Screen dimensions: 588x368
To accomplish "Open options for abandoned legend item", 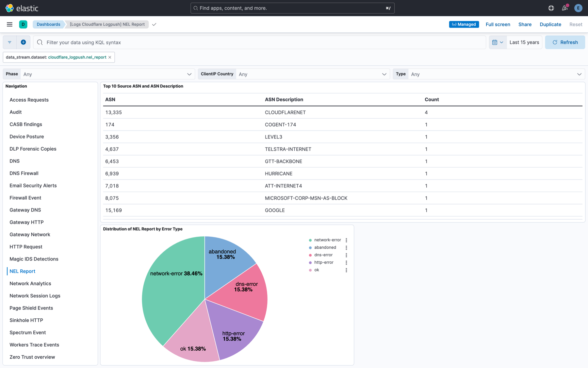I will 346,247.
